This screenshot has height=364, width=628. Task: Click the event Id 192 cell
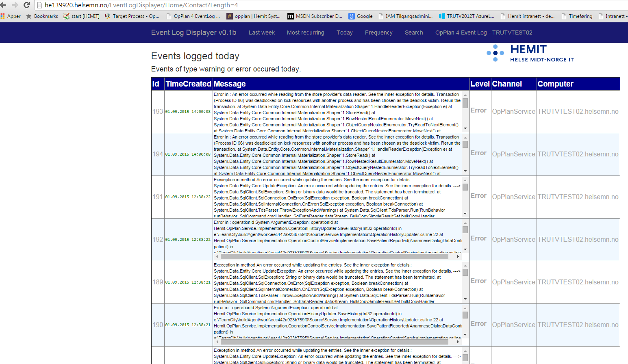coord(158,239)
